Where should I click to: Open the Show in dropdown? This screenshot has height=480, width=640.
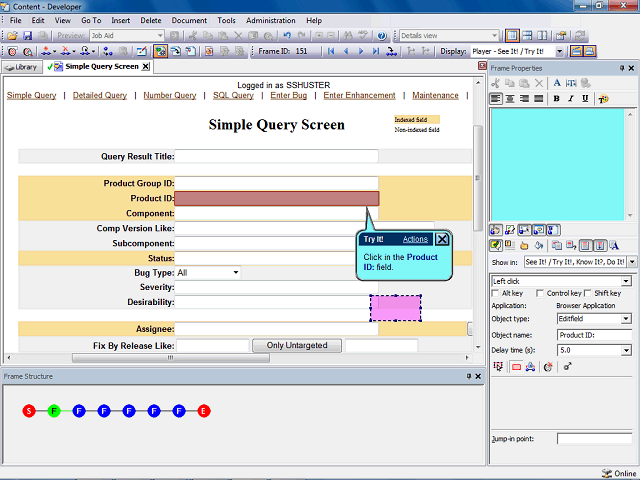(x=632, y=262)
